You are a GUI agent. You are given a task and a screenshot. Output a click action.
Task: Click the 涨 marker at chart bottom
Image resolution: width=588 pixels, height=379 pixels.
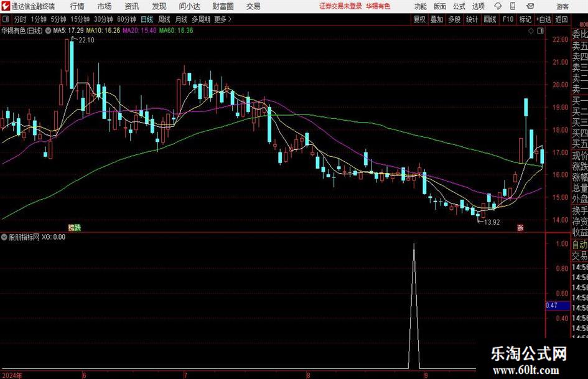pos(520,227)
